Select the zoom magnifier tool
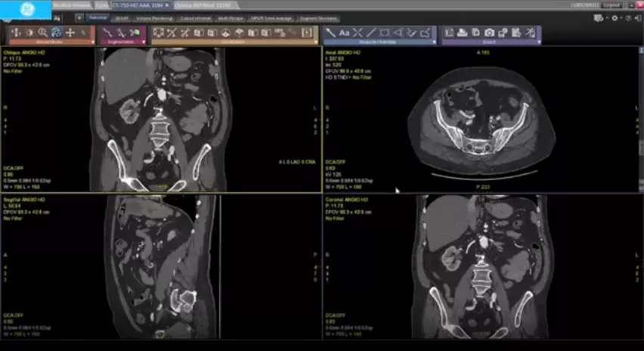Image resolution: width=644 pixels, height=351 pixels. 43,33
